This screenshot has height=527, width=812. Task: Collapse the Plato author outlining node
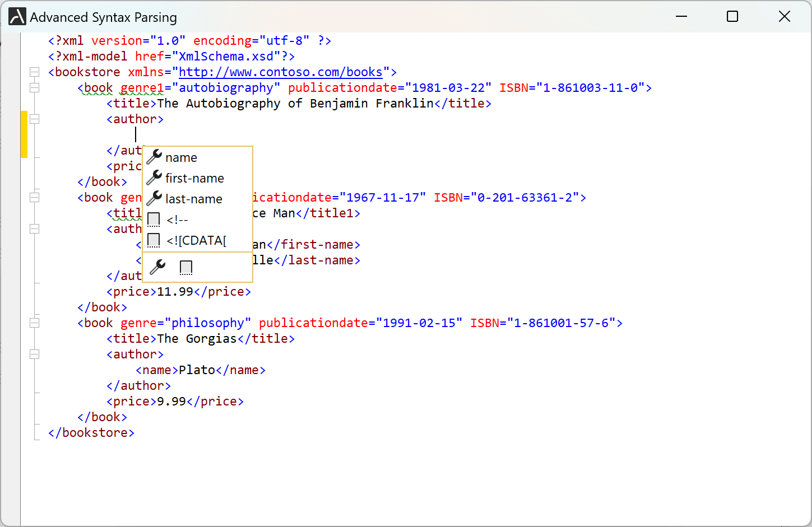click(x=35, y=354)
